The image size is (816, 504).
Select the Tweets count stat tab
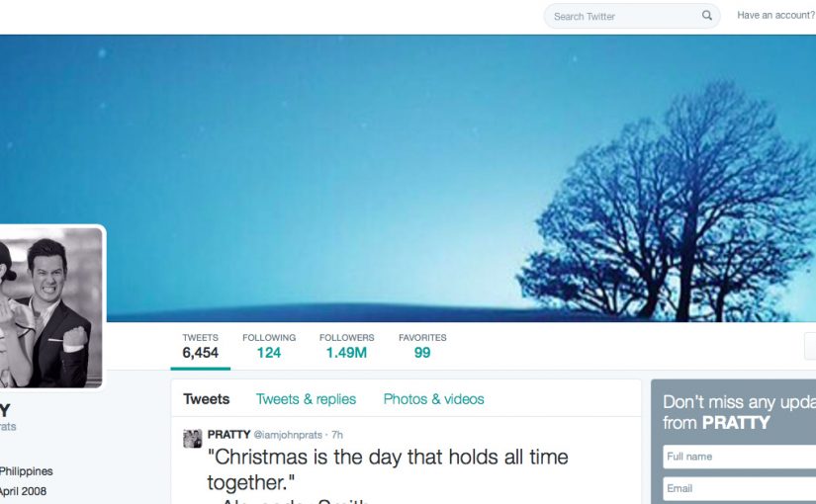[201, 347]
